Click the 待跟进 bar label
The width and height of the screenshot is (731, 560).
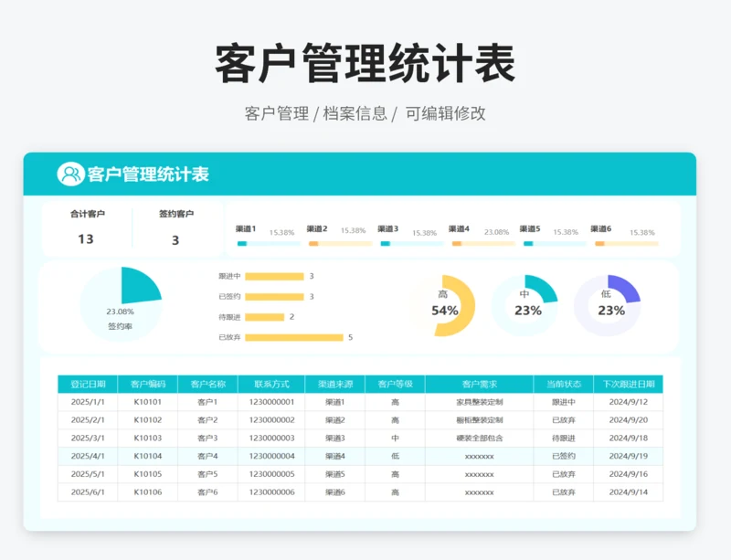[229, 317]
